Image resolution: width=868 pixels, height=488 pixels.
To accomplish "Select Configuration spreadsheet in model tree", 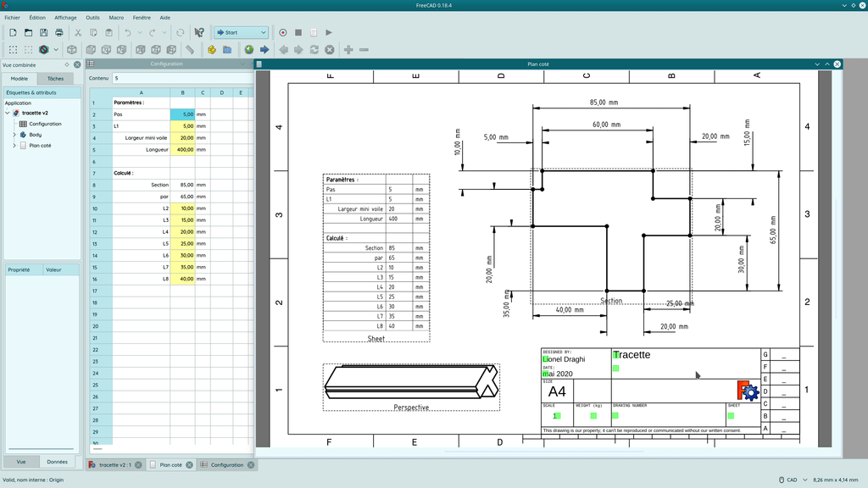I will coord(45,124).
